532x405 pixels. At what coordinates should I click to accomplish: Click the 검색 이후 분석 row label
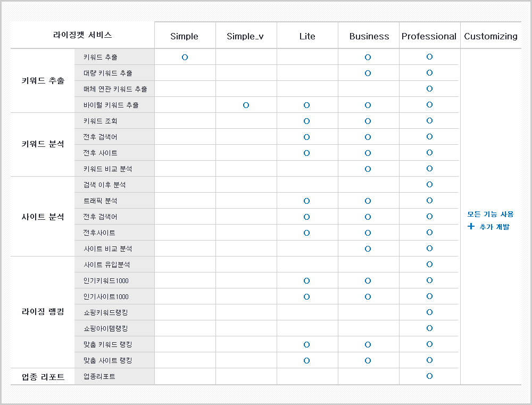point(104,185)
